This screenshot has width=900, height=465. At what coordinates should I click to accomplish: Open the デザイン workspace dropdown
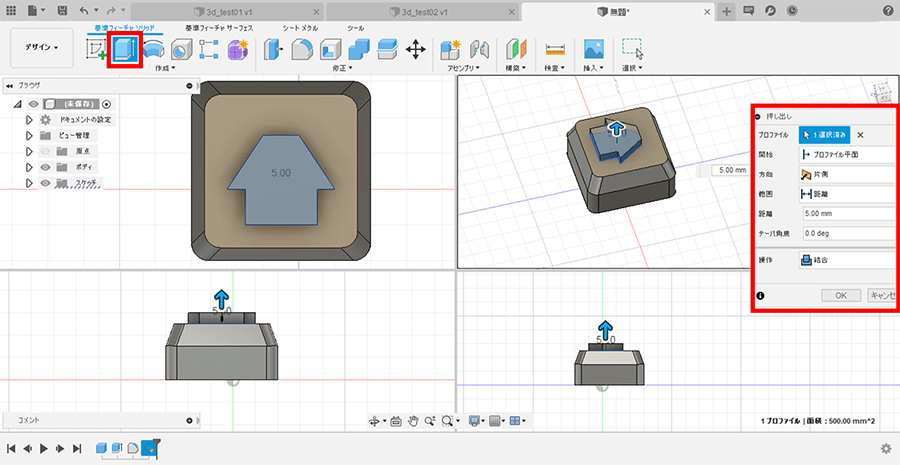pos(42,48)
